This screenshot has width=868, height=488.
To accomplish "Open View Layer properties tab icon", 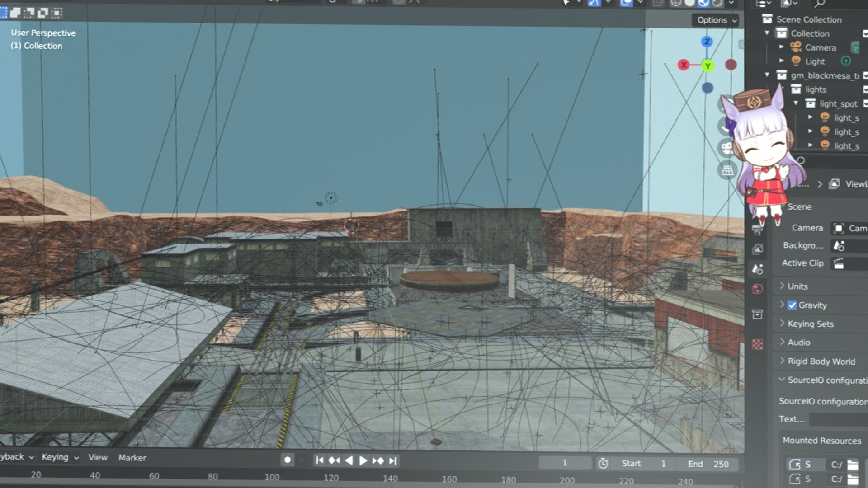I will tap(758, 249).
